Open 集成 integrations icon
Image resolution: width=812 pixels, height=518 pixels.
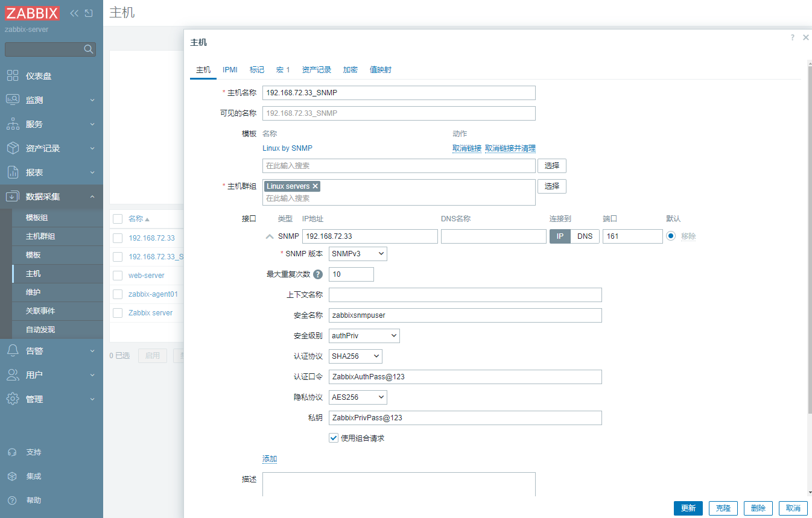coord(12,476)
